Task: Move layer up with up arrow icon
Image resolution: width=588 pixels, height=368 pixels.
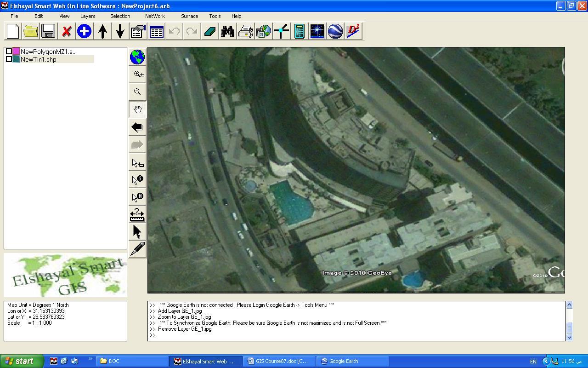Action: [102, 31]
